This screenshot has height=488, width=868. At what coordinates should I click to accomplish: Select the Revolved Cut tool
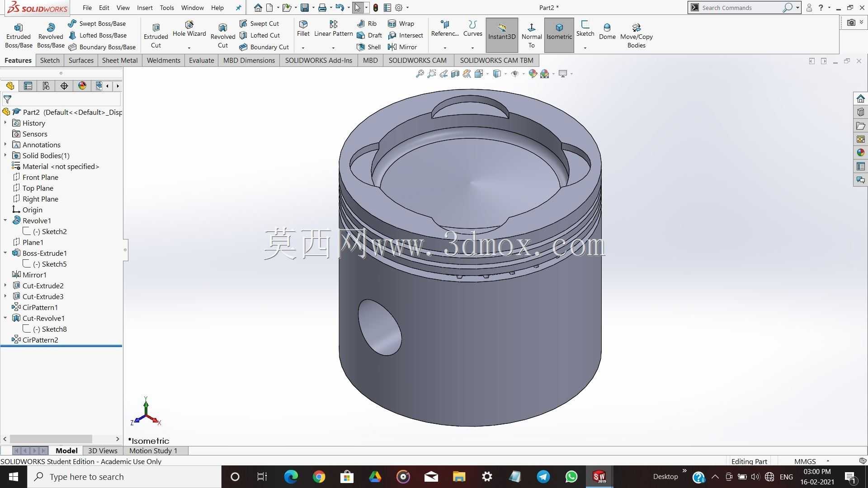(223, 36)
